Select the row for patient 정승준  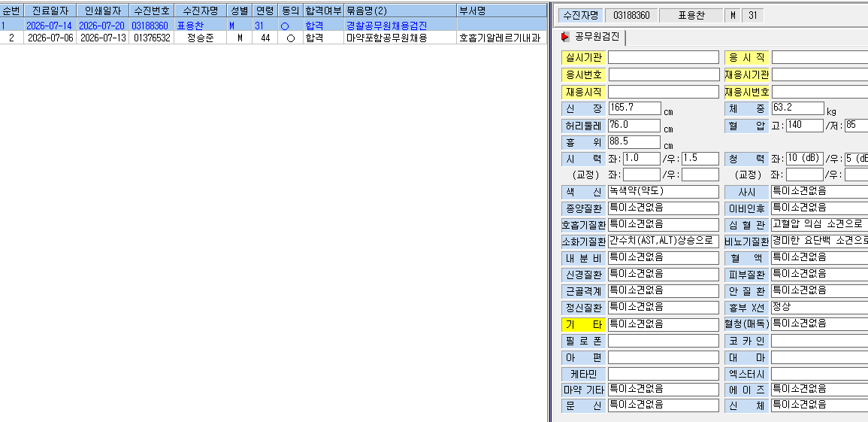274,38
